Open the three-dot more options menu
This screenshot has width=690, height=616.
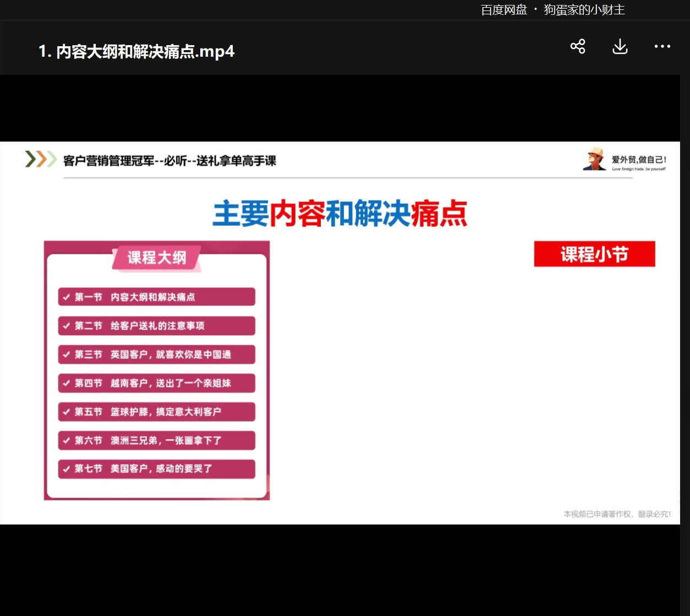[x=662, y=46]
